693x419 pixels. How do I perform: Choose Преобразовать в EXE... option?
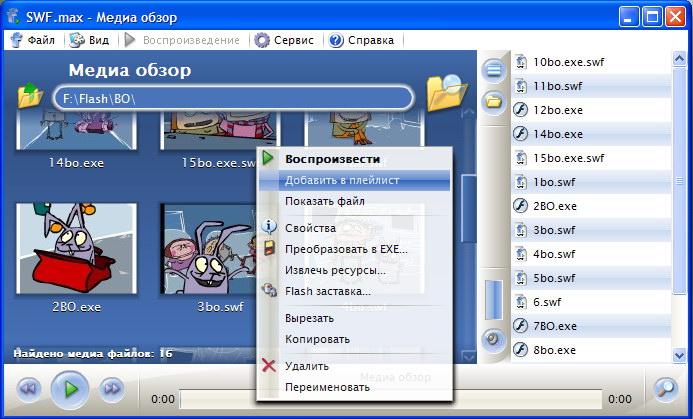(354, 249)
